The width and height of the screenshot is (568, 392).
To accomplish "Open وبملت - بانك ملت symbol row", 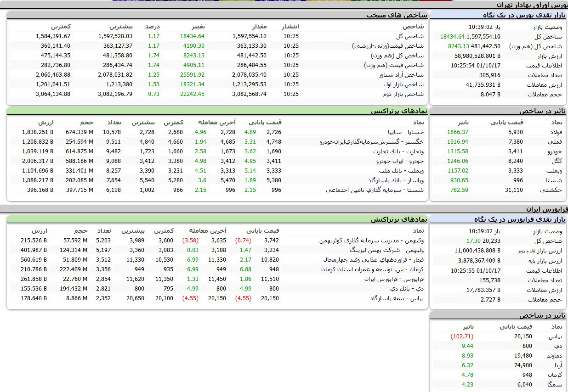I will tap(402, 170).
